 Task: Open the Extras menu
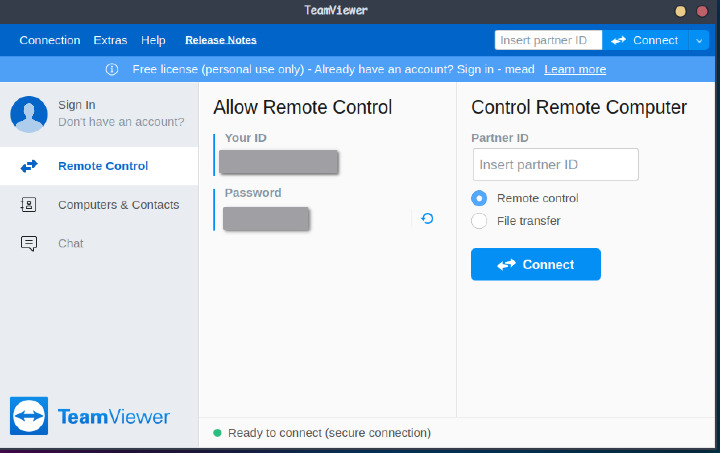coord(110,40)
